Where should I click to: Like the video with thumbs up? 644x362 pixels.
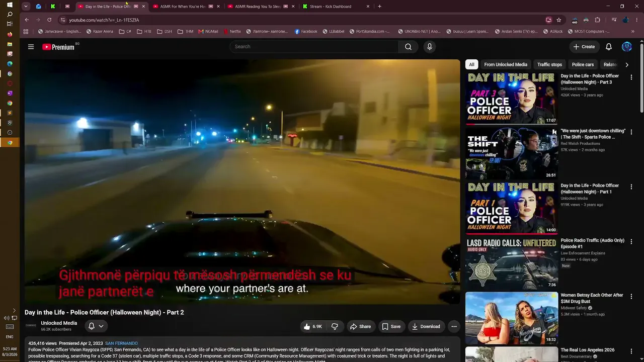[x=312, y=327]
